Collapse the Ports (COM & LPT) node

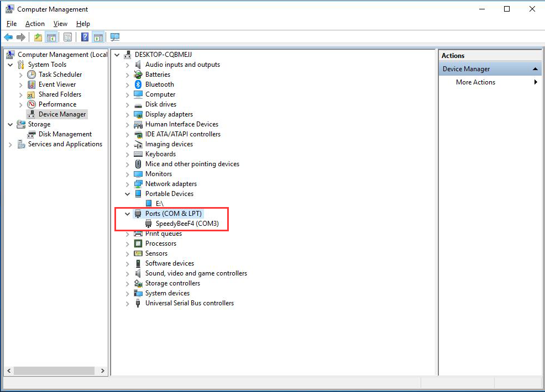[128, 214]
